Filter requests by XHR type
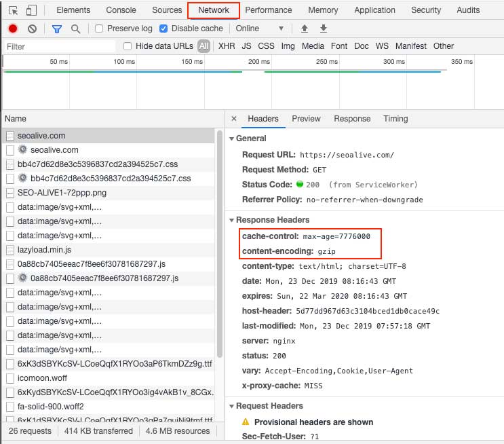 pyautogui.click(x=227, y=46)
